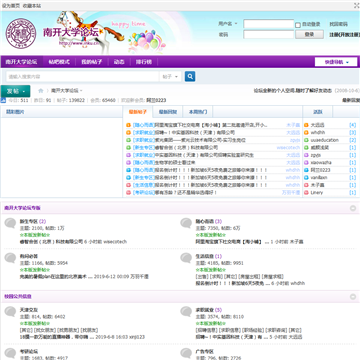Click the top-right page width toggle icon
The width and height of the screenshot is (360, 360).
tap(357, 6)
